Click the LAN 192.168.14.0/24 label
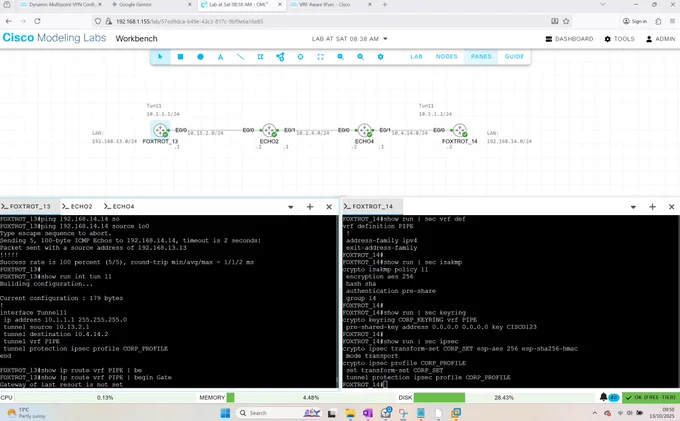680x421 pixels. pos(509,137)
